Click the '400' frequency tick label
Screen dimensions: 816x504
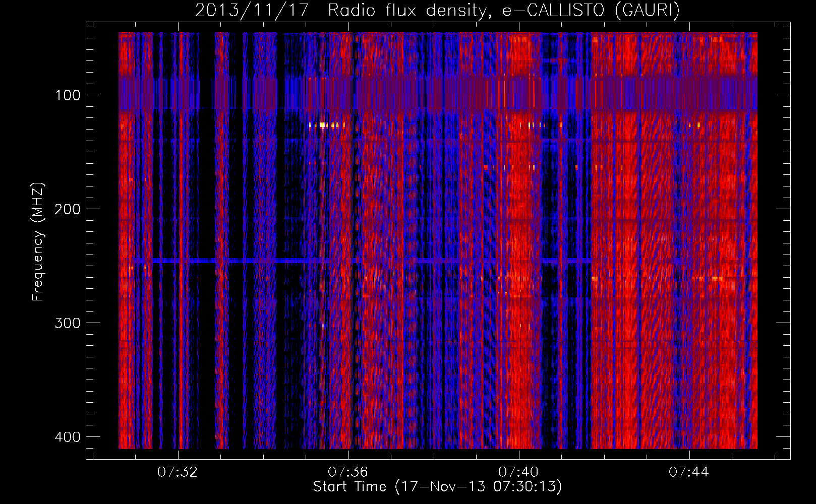68,437
